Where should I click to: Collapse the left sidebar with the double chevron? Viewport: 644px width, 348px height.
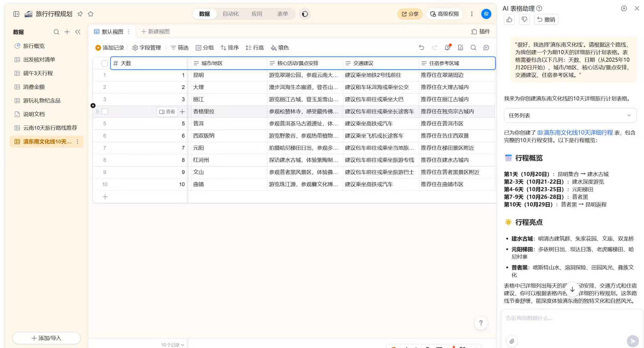(78, 32)
